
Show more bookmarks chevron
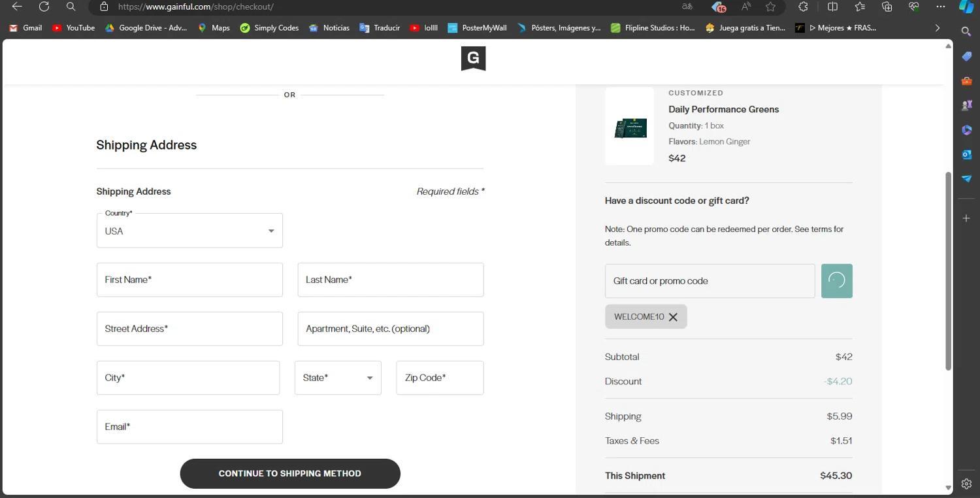click(938, 28)
